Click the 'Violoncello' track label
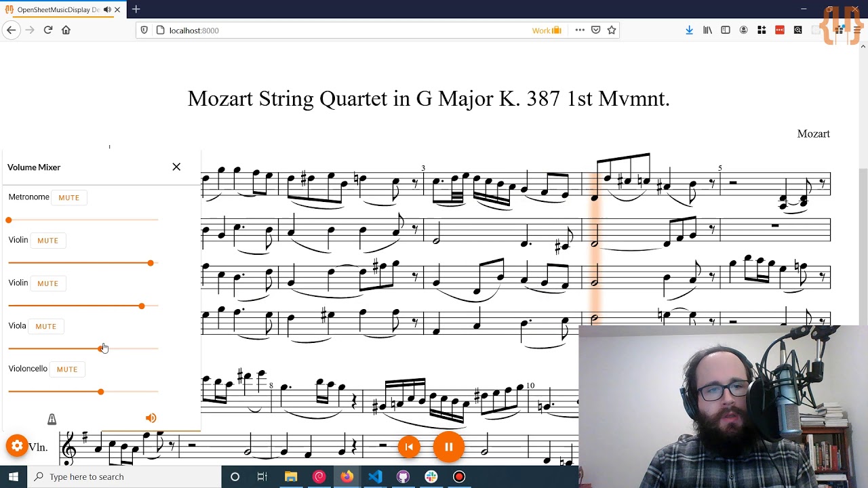This screenshot has width=868, height=488. coord(28,369)
